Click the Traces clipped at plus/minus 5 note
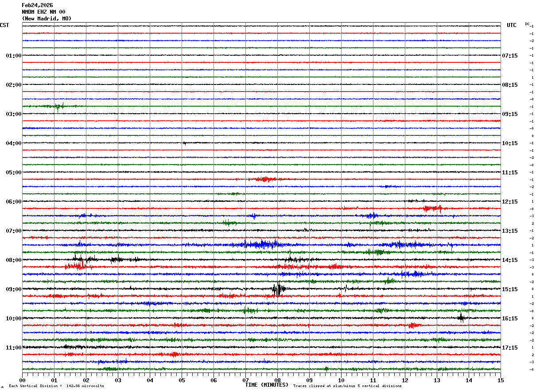This screenshot has width=536, height=392. pos(347,386)
